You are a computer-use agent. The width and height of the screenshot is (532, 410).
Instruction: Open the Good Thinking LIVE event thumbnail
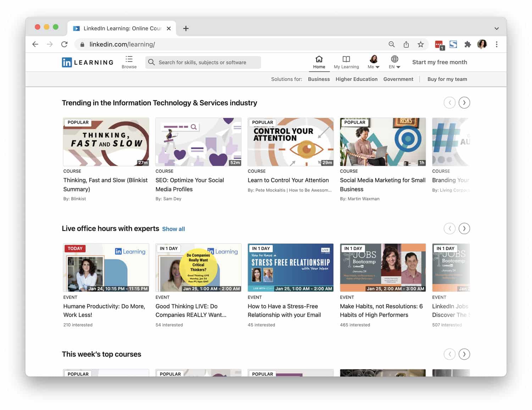pyautogui.click(x=198, y=268)
